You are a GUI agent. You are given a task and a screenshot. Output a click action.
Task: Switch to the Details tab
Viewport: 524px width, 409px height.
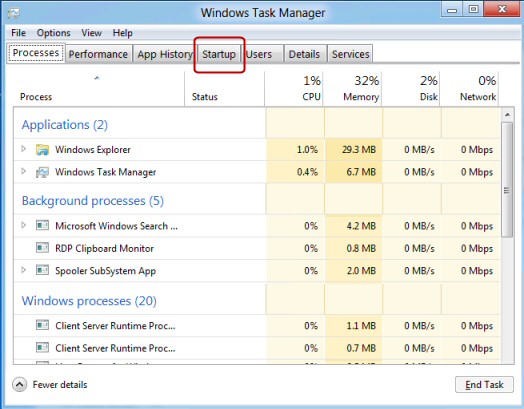coord(304,54)
